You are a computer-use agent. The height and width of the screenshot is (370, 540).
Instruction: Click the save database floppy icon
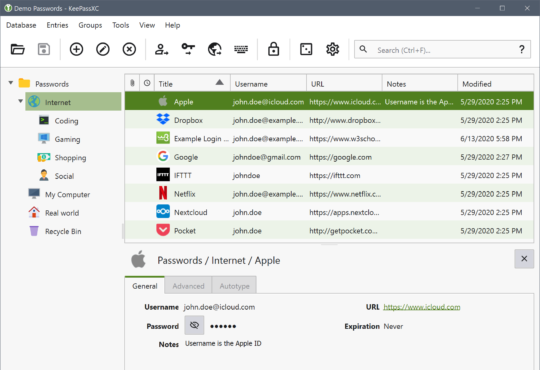[x=44, y=49]
